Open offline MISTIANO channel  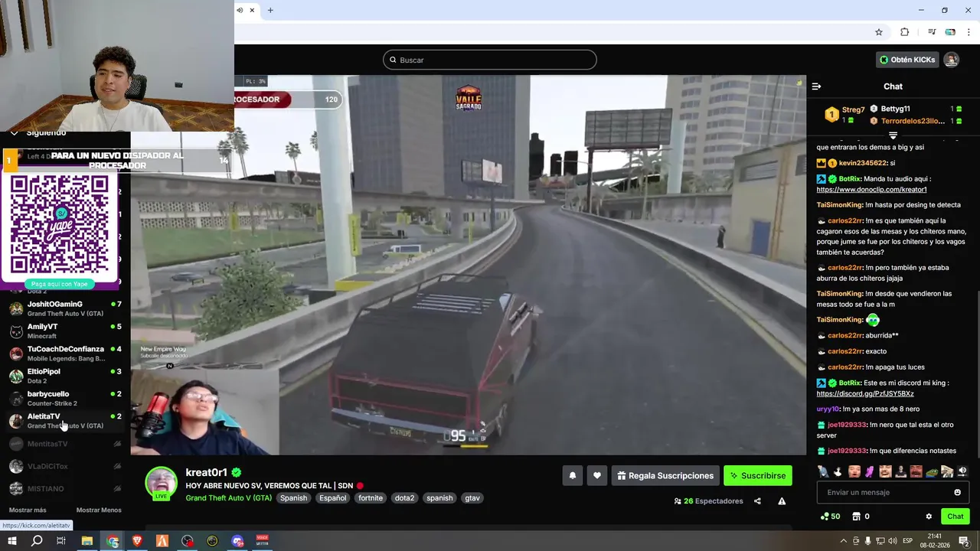tap(65, 488)
